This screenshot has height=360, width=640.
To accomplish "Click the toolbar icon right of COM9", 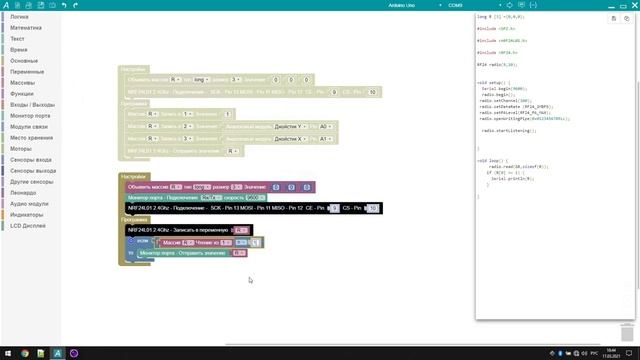I will [x=509, y=5].
